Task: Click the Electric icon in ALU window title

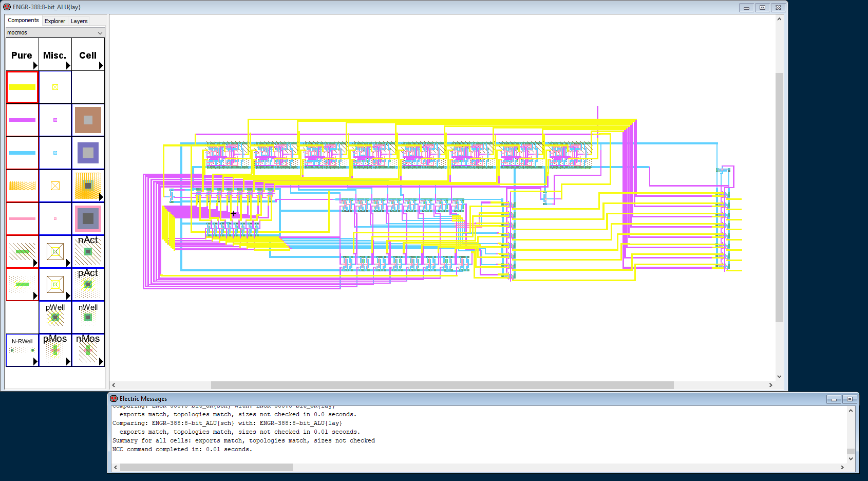Action: click(7, 7)
